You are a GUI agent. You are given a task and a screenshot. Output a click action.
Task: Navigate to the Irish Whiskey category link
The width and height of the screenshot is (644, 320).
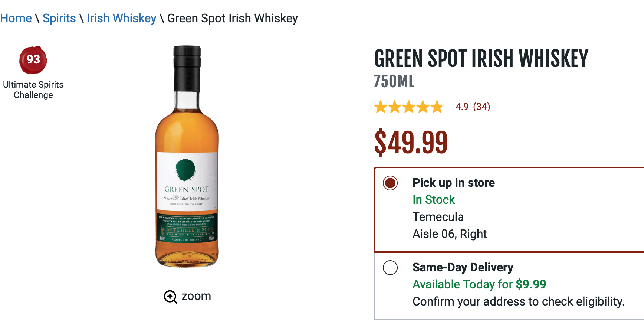tap(122, 18)
